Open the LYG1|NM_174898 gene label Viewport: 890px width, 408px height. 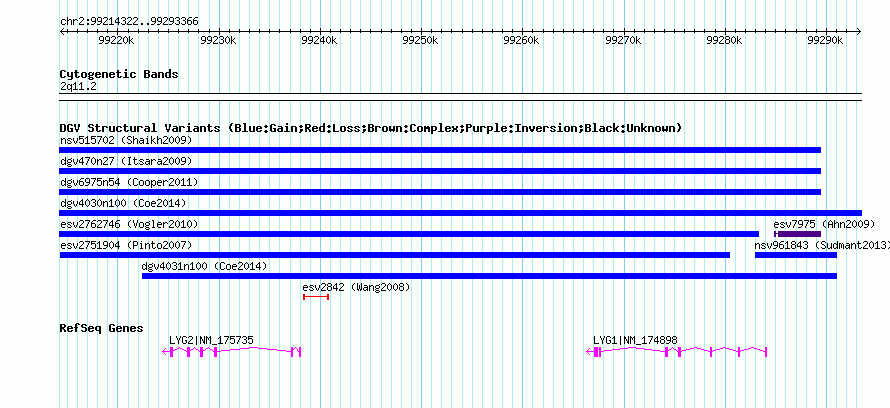635,340
